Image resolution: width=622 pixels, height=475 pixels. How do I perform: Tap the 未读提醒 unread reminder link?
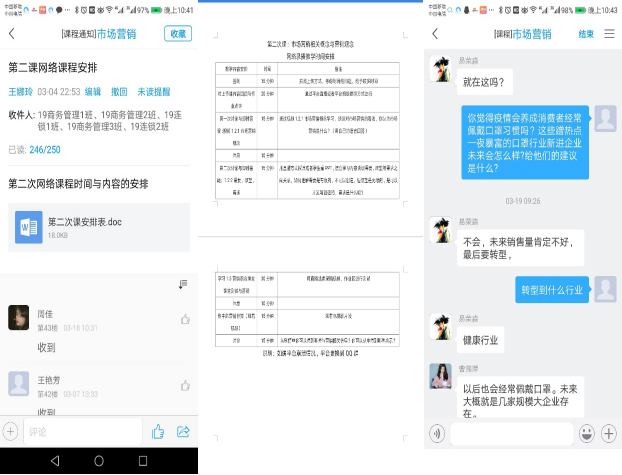pos(154,90)
